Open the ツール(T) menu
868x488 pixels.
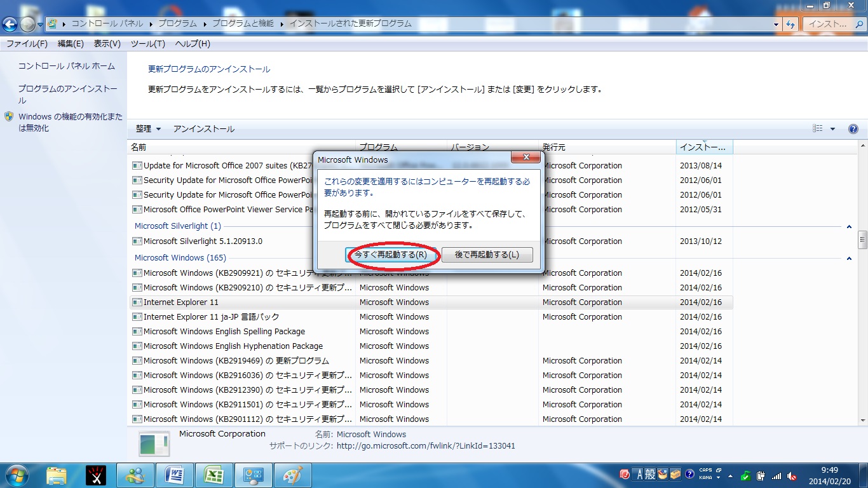[x=148, y=44]
